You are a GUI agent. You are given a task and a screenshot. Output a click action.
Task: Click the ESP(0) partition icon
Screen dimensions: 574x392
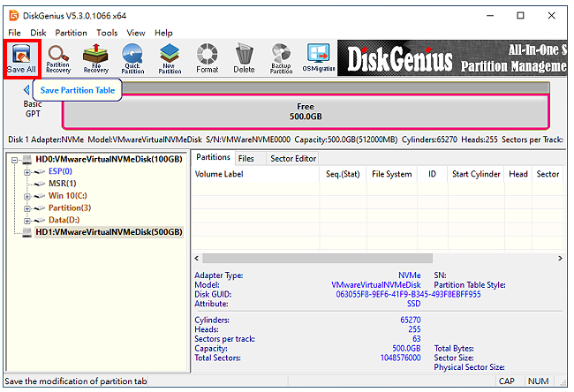pyautogui.click(x=40, y=171)
